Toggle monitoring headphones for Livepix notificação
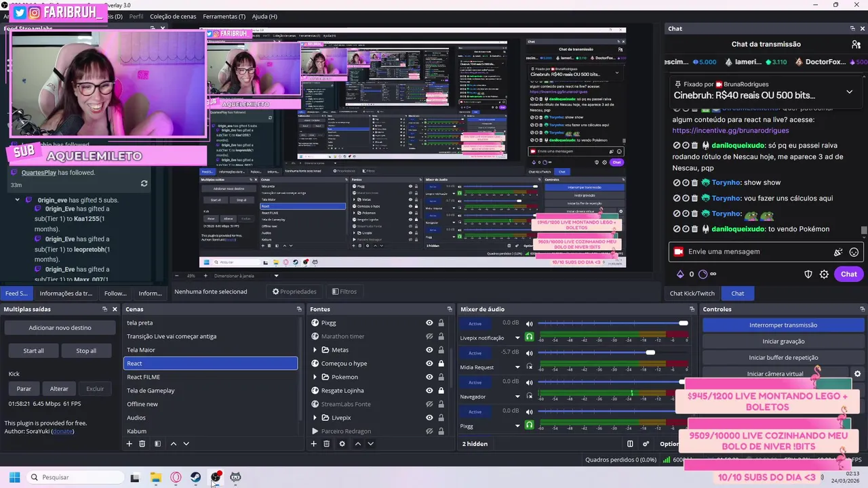Viewport: 868px width, 488px height. tap(530, 337)
